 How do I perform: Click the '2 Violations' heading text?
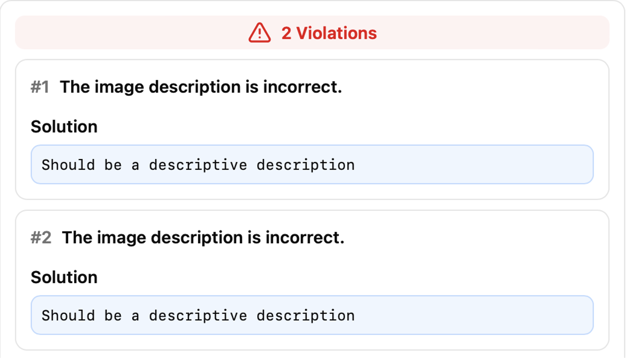click(x=328, y=33)
